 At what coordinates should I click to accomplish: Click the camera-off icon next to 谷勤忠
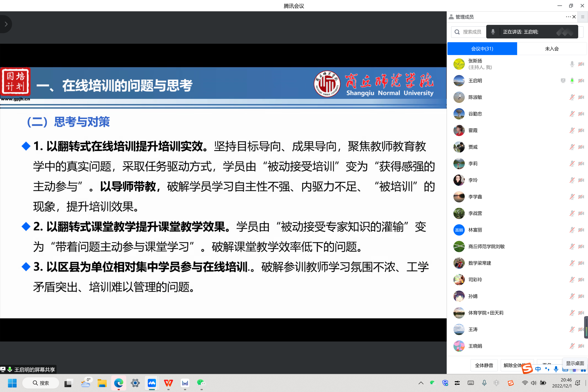(x=581, y=114)
